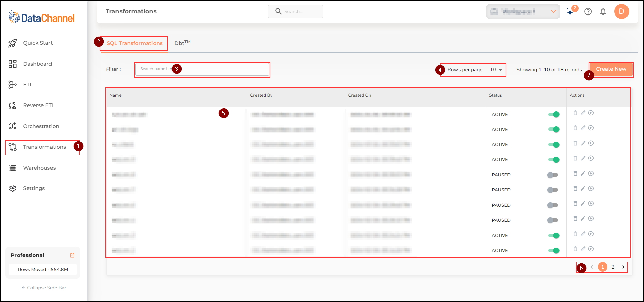Viewport: 644px width, 302px height.
Task: Edit the transformation in the first table row
Action: click(583, 113)
